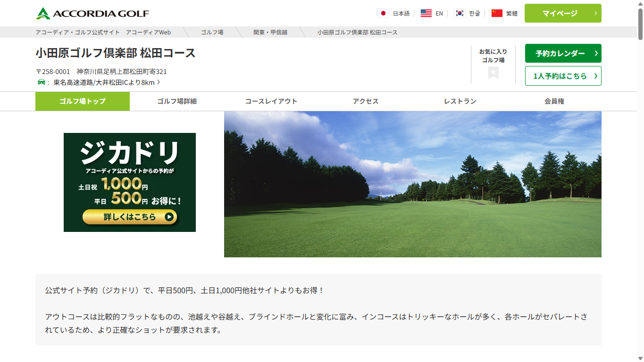Select the Chinese flag icon
Screen dimensions: 644x362
point(497,13)
